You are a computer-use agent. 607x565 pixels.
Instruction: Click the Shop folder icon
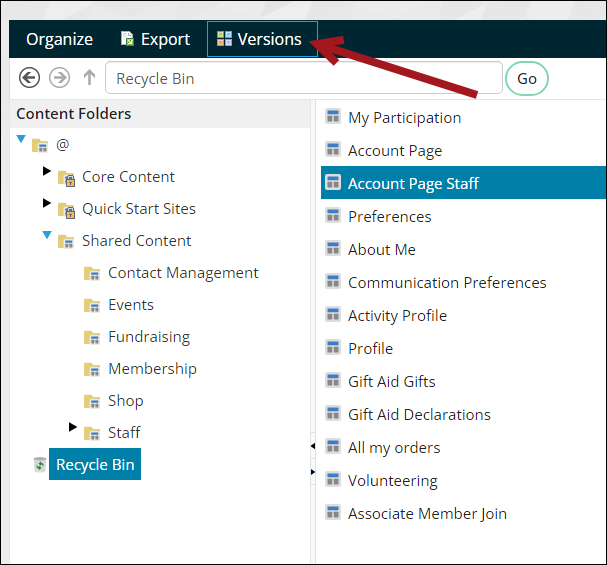92,401
